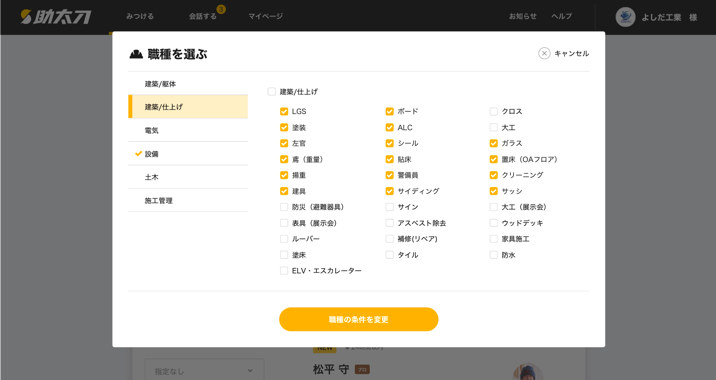
Task: Switch to the 施工管理 category
Action: point(188,201)
